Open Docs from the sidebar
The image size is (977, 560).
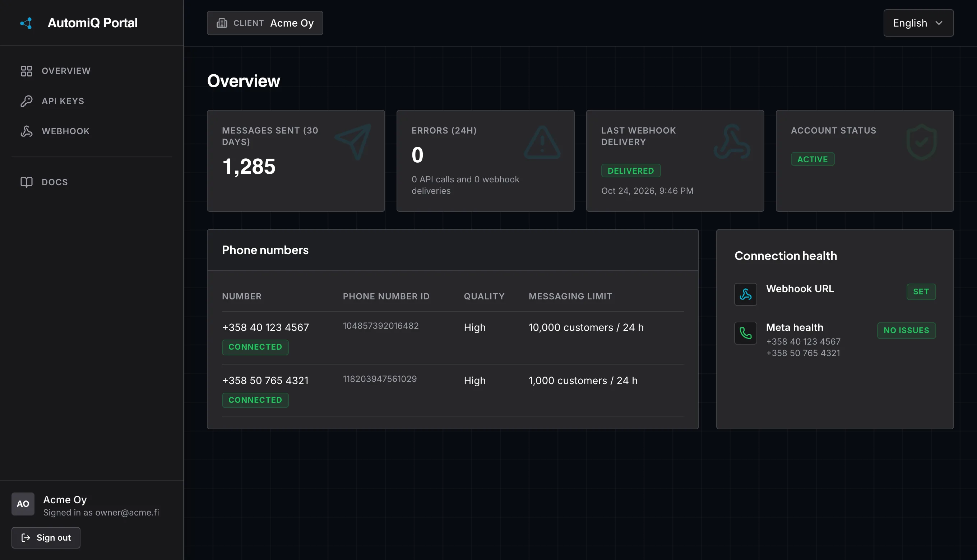tap(92, 182)
